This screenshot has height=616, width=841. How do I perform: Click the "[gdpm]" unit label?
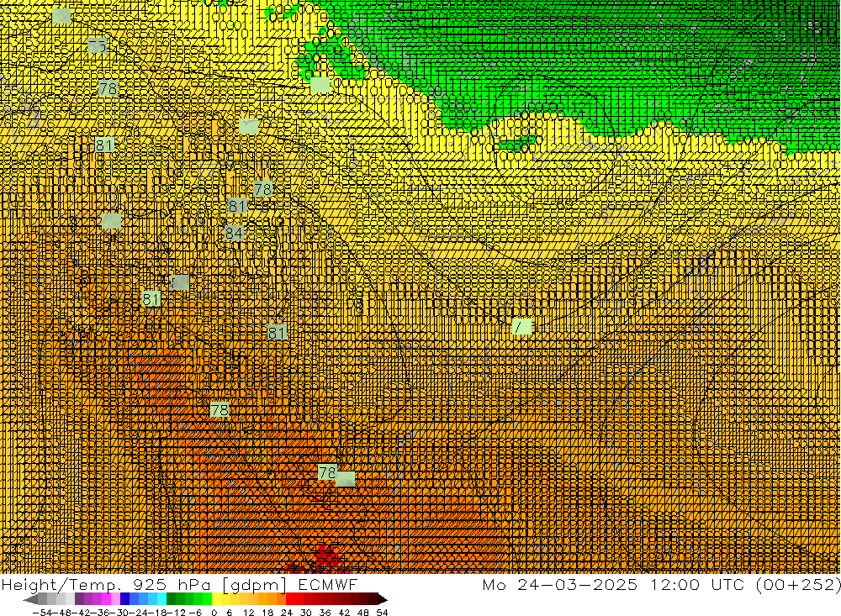pyautogui.click(x=254, y=586)
